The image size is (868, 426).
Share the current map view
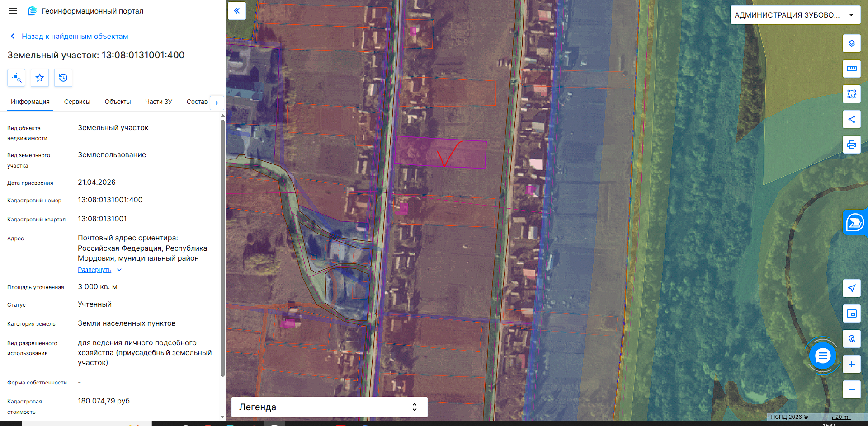[852, 119]
